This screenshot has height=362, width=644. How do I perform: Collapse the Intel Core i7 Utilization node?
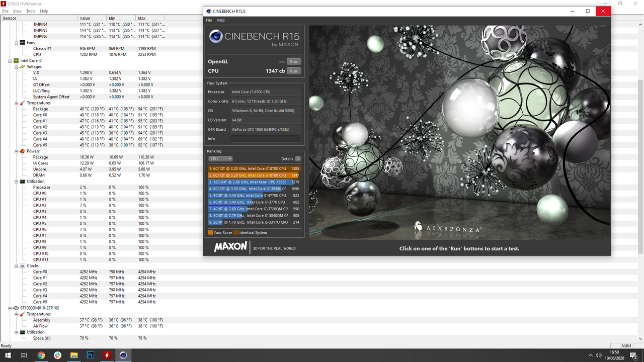pyautogui.click(x=16, y=181)
